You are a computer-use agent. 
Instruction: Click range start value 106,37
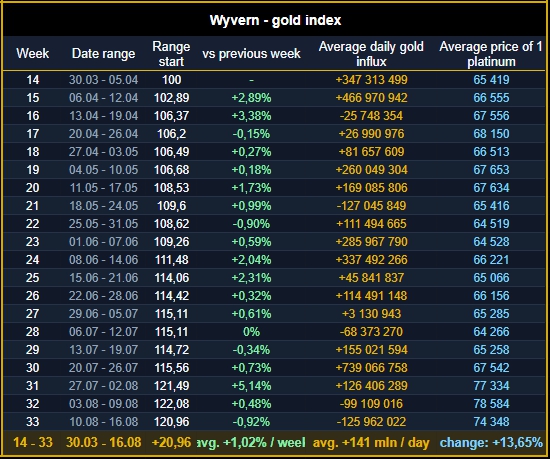(172, 116)
